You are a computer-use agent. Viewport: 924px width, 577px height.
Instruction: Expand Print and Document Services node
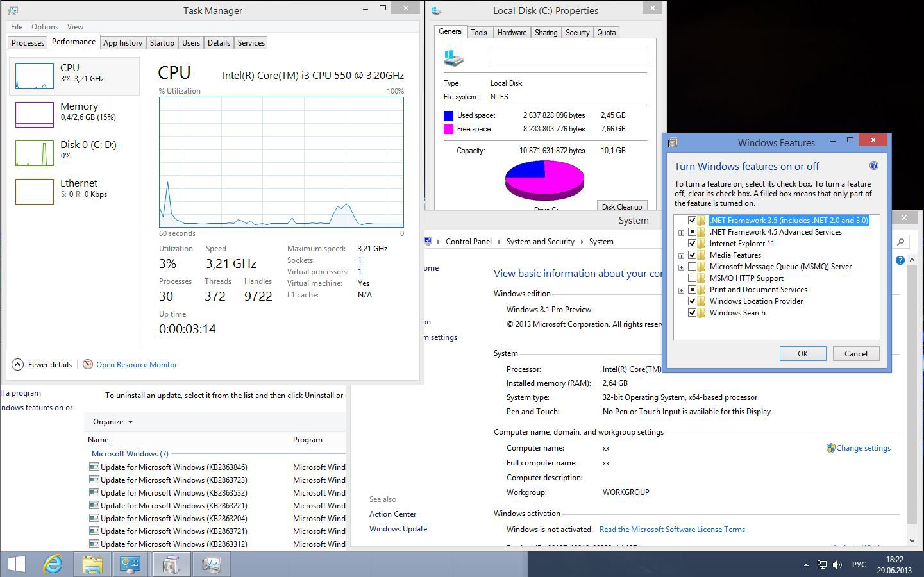click(681, 290)
